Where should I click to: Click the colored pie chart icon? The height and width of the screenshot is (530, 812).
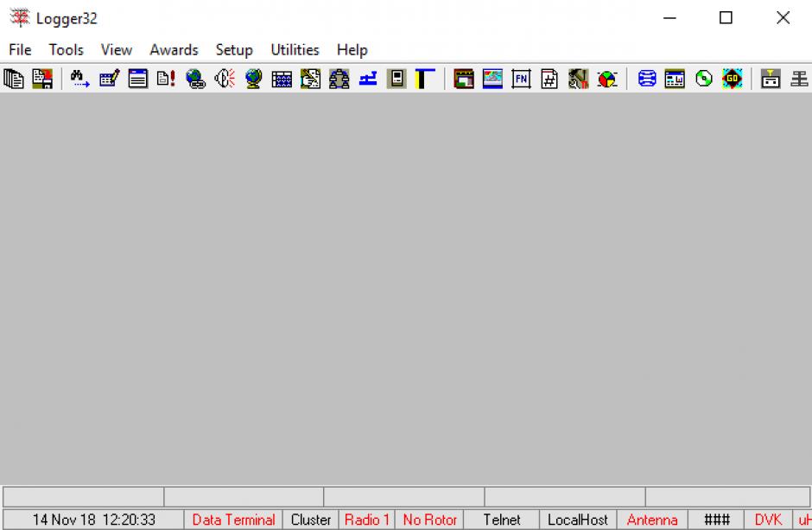tap(607, 79)
